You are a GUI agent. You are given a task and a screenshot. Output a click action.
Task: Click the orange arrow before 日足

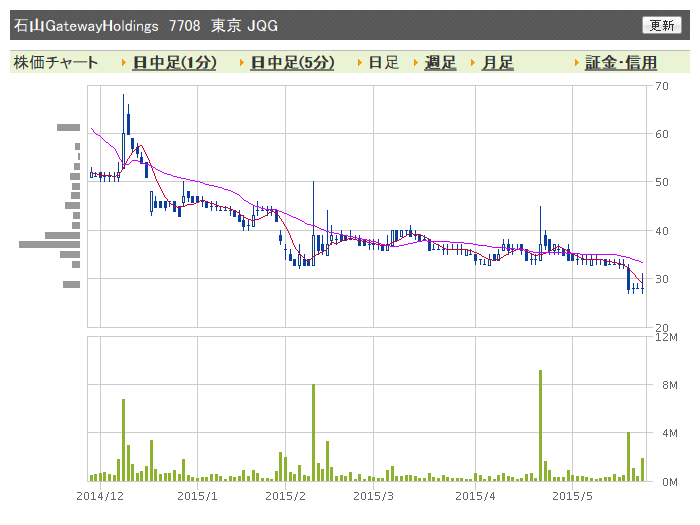point(360,63)
